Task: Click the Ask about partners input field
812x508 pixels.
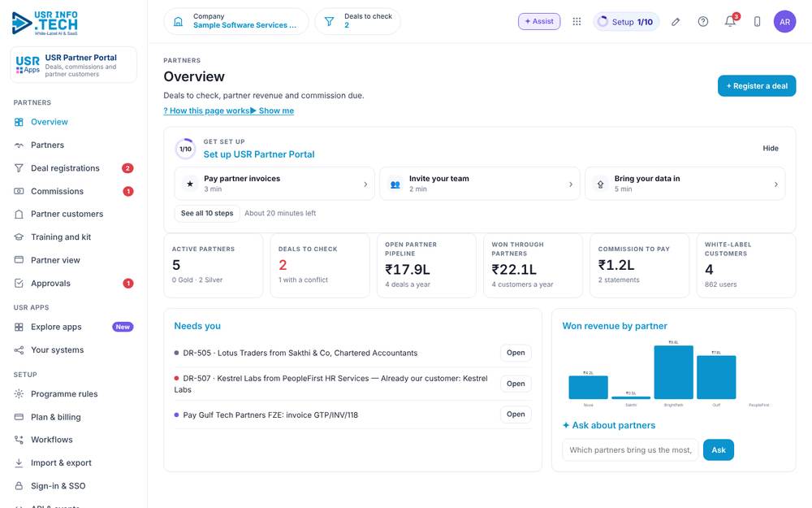Action: click(630, 450)
